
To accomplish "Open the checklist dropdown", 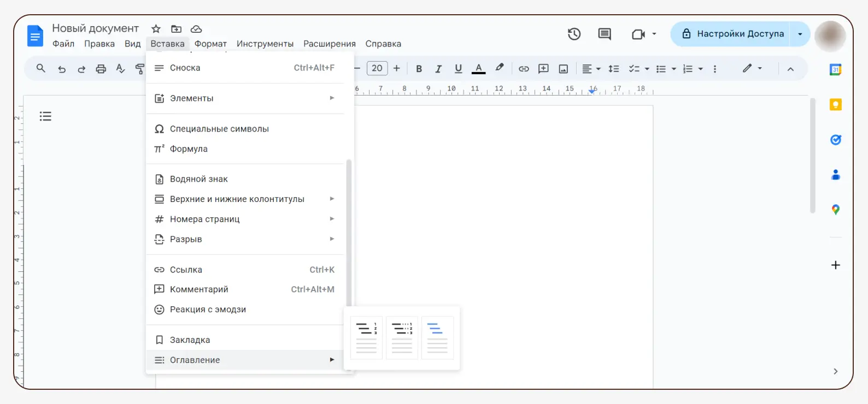I will [639, 69].
